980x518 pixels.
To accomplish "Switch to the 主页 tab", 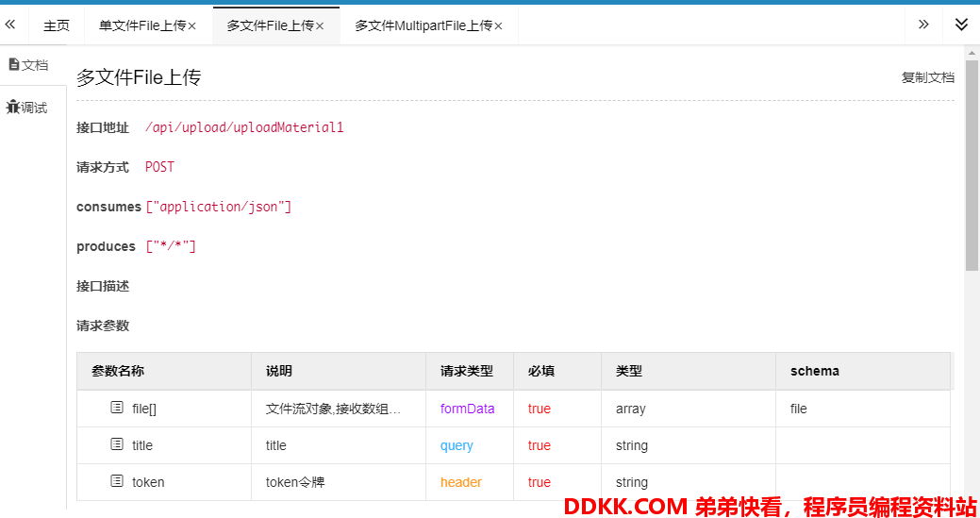I will [57, 25].
